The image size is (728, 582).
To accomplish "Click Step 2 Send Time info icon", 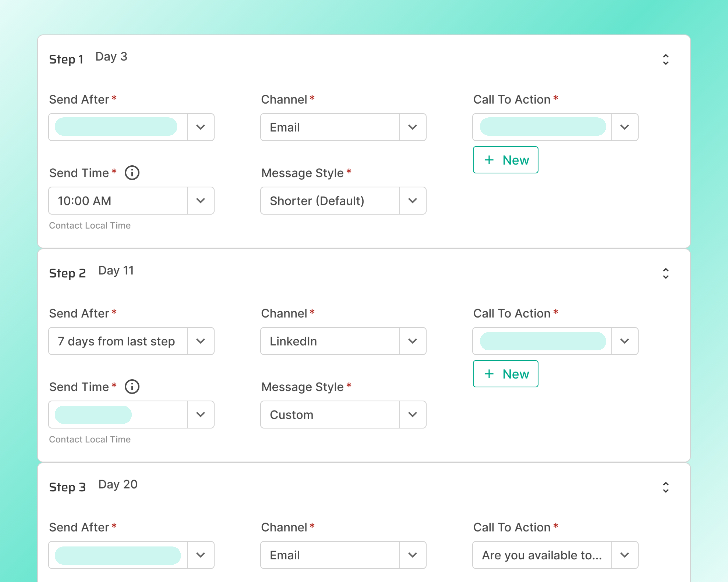I will tap(132, 387).
